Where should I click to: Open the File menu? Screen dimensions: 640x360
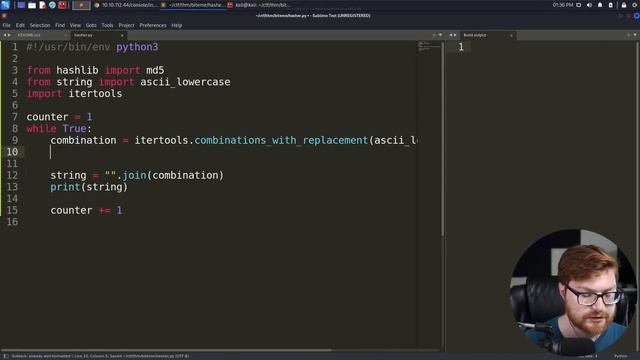pos(7,25)
